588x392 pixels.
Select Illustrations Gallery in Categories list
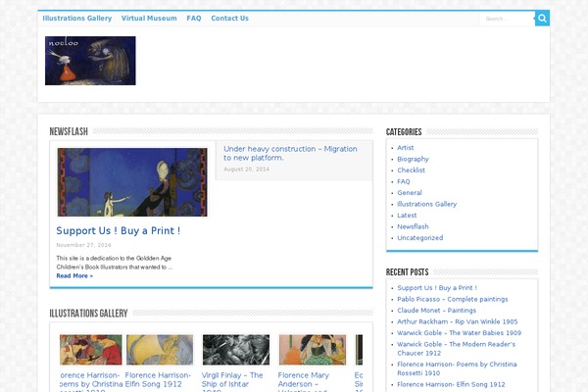(426, 204)
